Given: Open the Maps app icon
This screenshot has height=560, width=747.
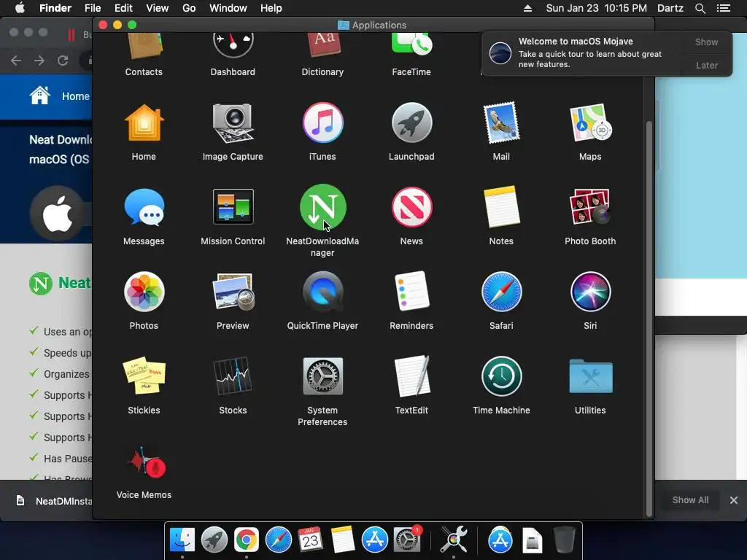Looking at the screenshot, I should 590,122.
